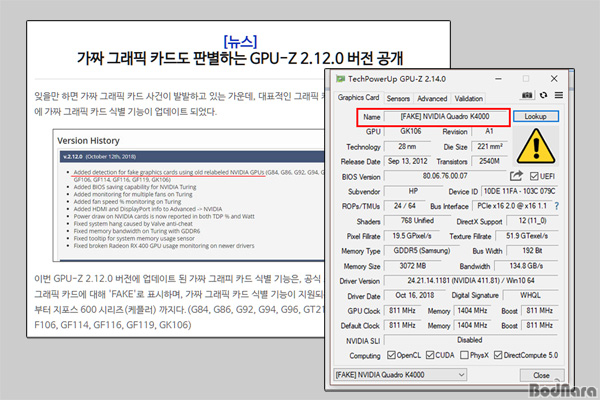This screenshot has height=400, width=600.
Task: Click the Technology value 28 nm
Action: point(407,147)
